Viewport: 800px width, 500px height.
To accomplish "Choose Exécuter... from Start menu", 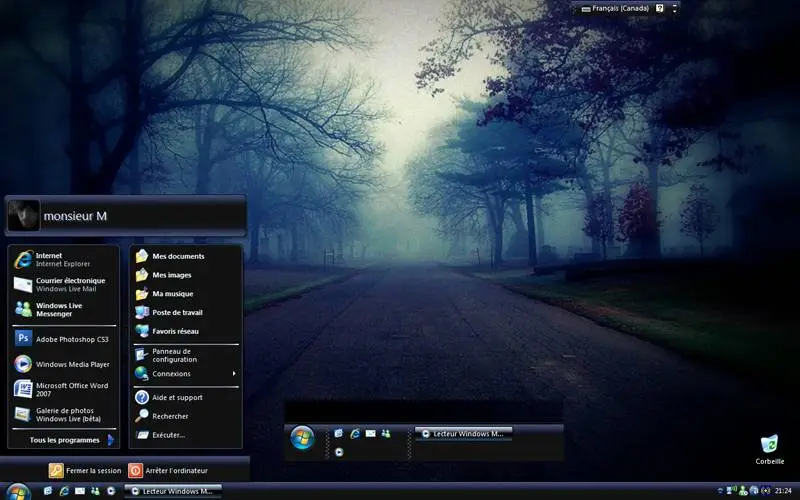I will click(x=186, y=435).
